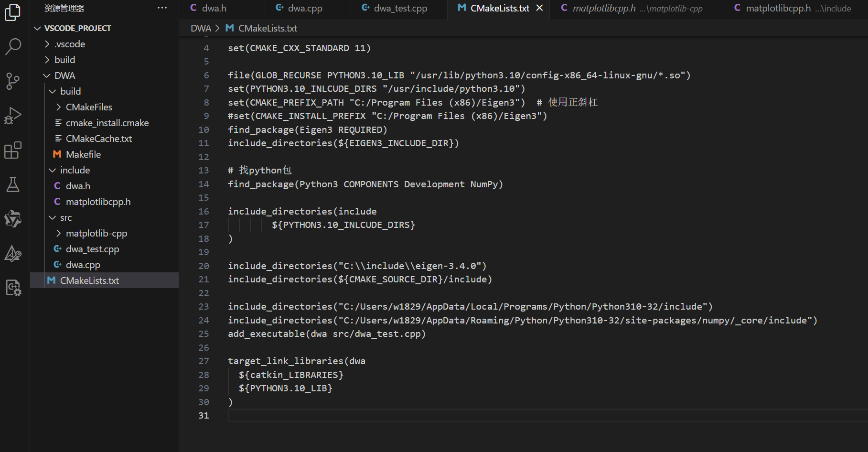This screenshot has width=868, height=452.
Task: Open dwa_test.cpp in explorer tree
Action: click(105, 249)
